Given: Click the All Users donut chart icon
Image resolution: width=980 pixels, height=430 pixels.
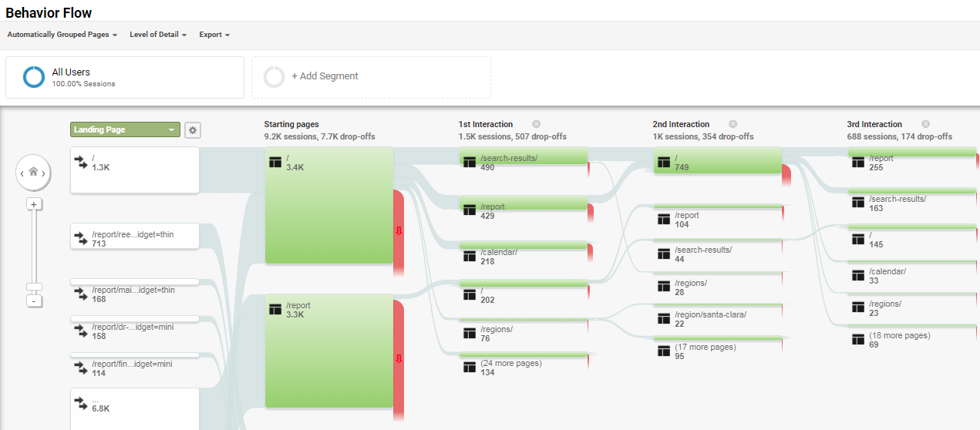Looking at the screenshot, I should 34,77.
